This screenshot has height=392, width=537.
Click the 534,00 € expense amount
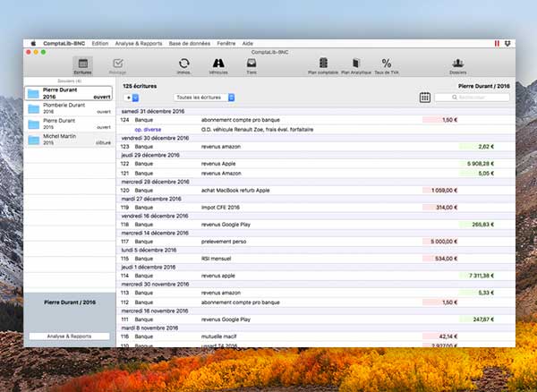click(x=446, y=259)
